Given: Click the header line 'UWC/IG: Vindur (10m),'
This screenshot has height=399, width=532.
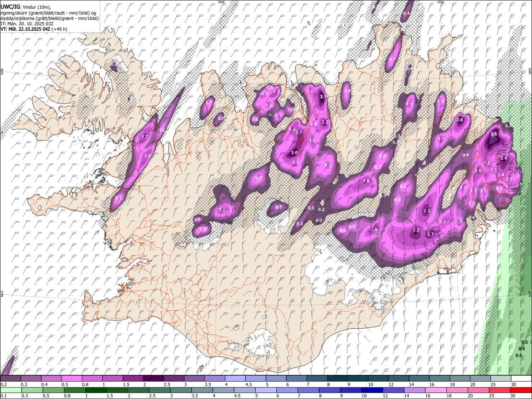Looking at the screenshot, I should 26,7.
